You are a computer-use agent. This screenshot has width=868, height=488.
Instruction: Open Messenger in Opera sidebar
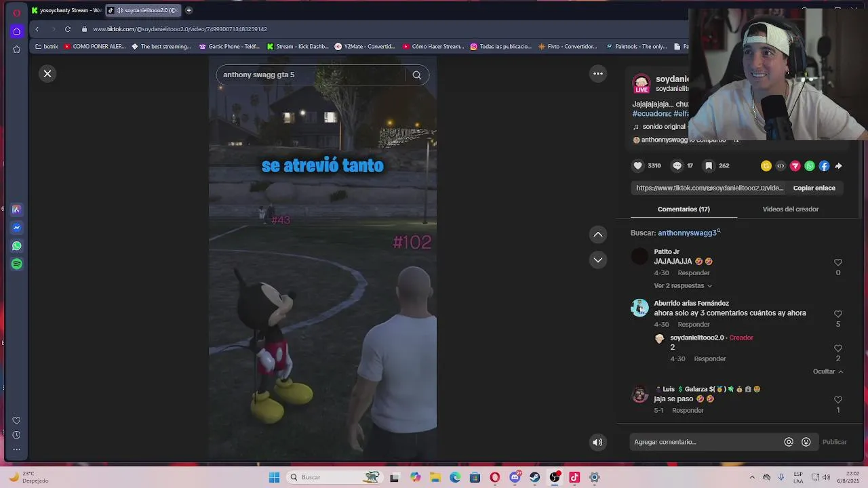pyautogui.click(x=16, y=228)
